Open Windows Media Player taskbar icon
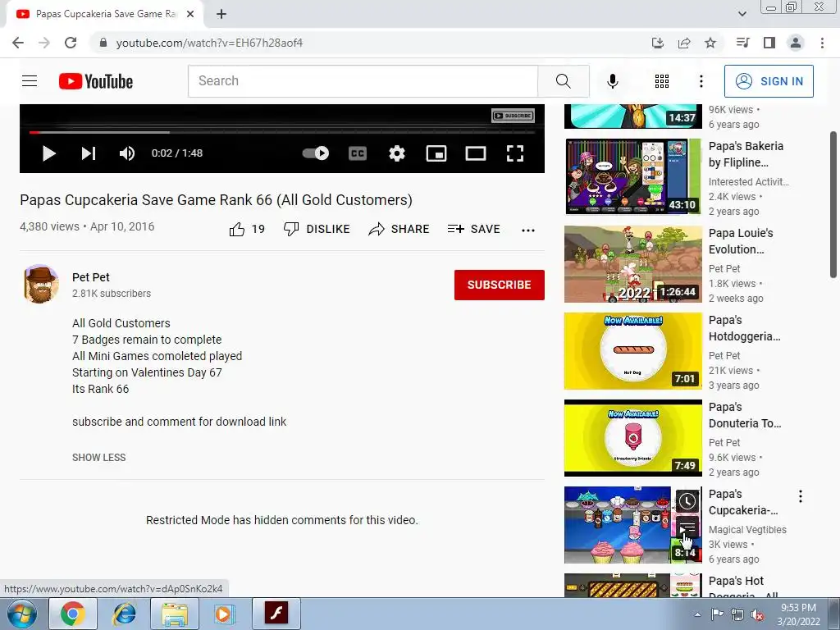This screenshot has width=840, height=630. (x=226, y=614)
